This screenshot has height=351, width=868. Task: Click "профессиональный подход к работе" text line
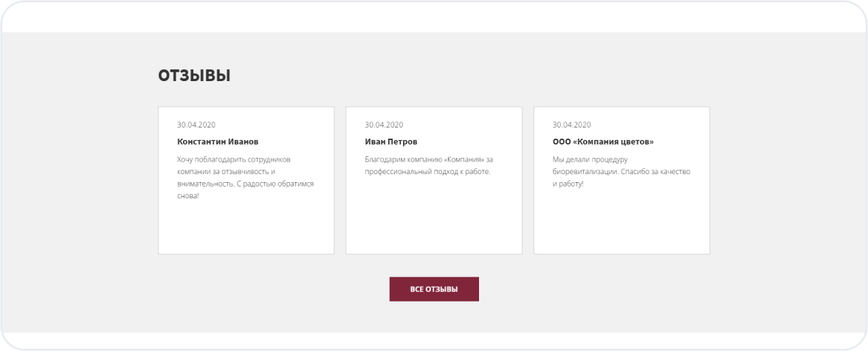pos(427,172)
